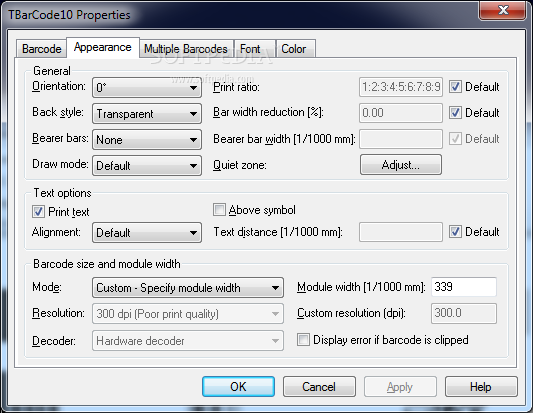
Task: Click the Decoder dropdown
Action: tap(188, 340)
